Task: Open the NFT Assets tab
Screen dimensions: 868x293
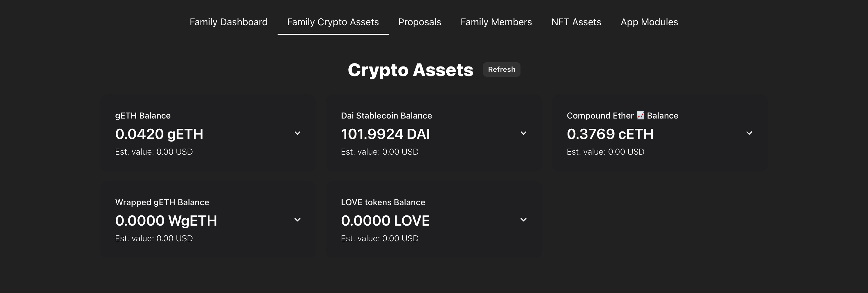Action: (576, 22)
